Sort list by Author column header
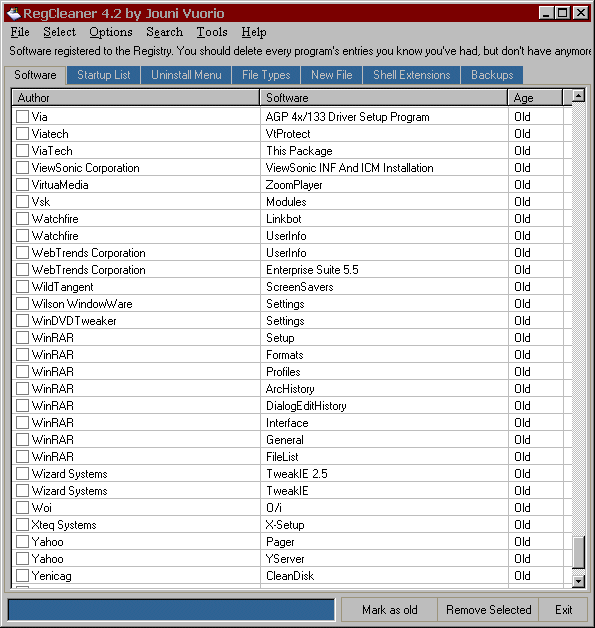 pyautogui.click(x=136, y=98)
